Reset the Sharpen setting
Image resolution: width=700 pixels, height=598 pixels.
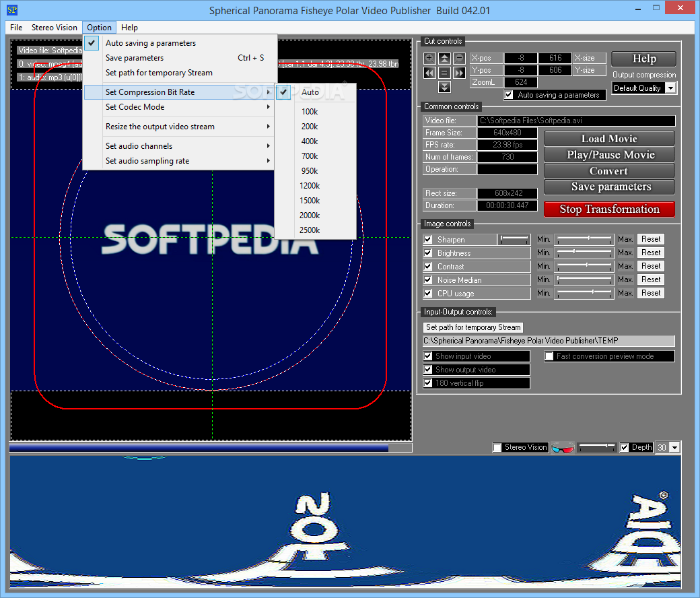click(x=651, y=239)
